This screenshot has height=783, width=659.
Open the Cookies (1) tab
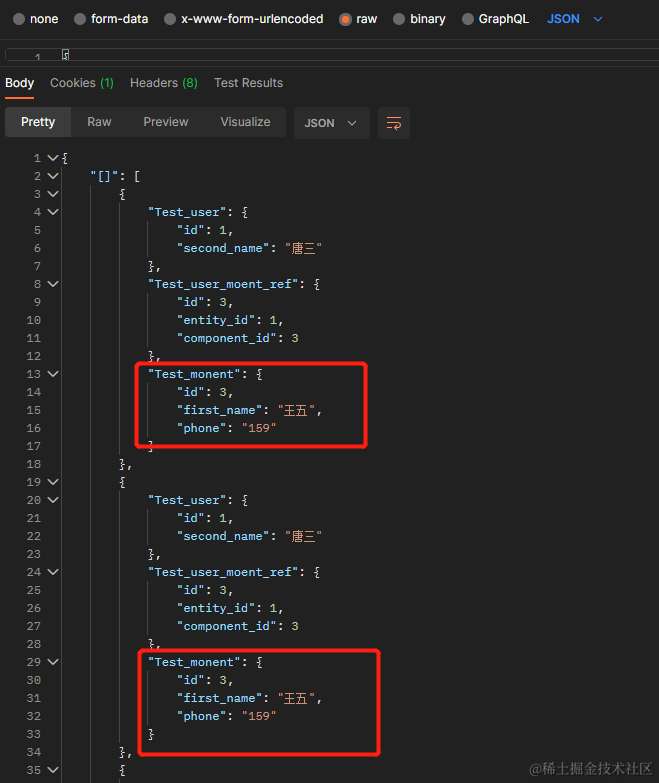[82, 83]
